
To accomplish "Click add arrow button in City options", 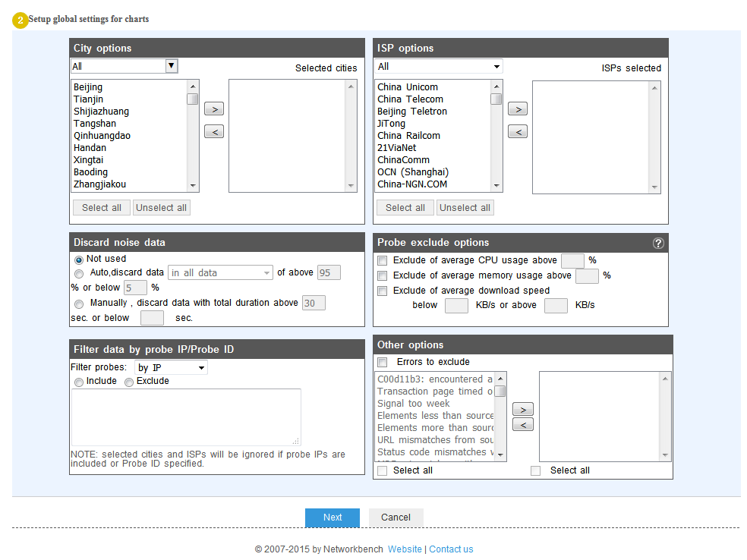I will coord(214,109).
